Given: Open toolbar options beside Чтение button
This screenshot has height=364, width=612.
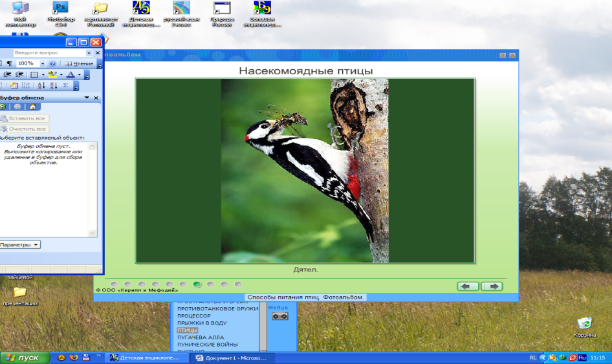Looking at the screenshot, I should [x=100, y=65].
